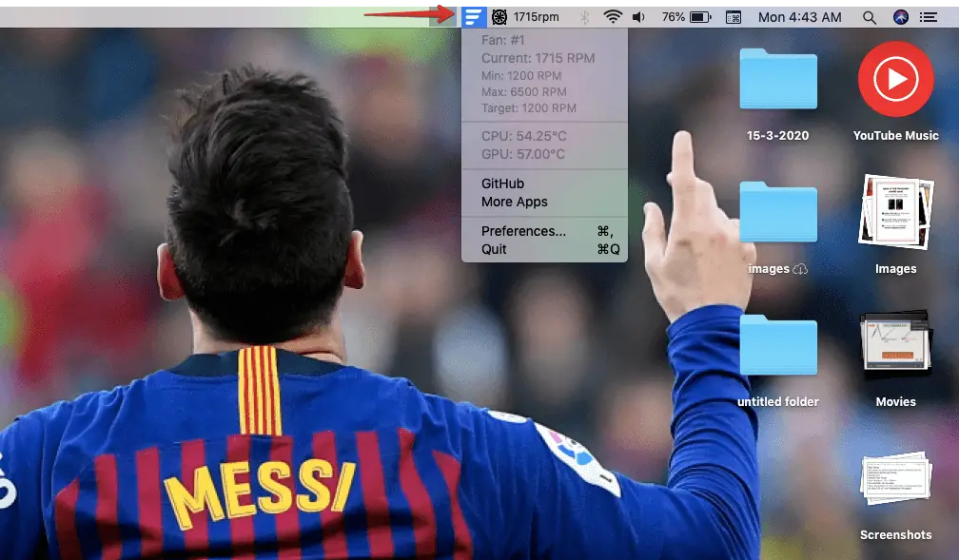Click the 'Min: 1200 RPM' line

[544, 76]
